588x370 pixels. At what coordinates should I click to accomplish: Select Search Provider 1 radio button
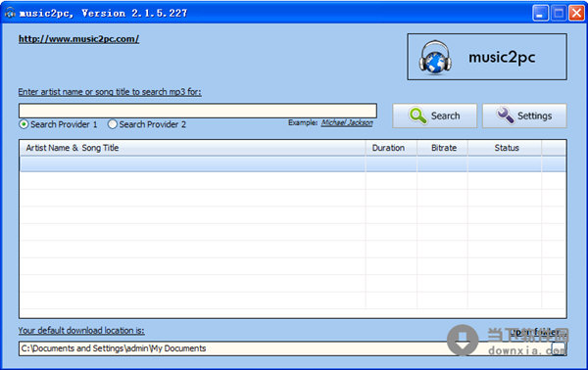[24, 124]
